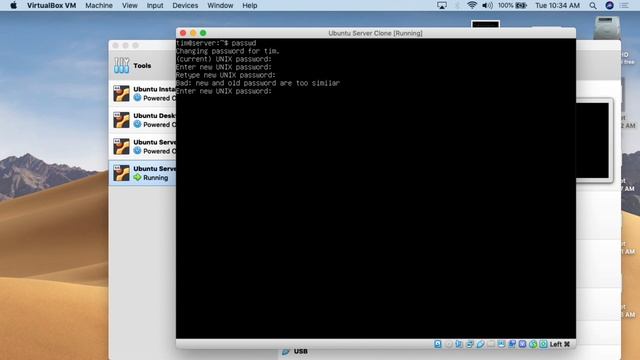Image resolution: width=640 pixels, height=360 pixels.
Task: Click the 100% battery indicator
Action: coord(512,5)
